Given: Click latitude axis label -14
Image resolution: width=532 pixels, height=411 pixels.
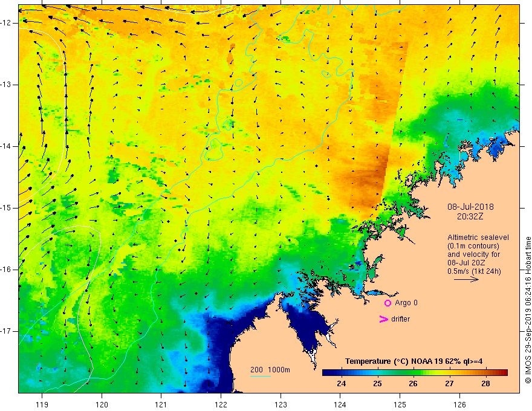Looking at the screenshot, I should pyautogui.click(x=6, y=146).
